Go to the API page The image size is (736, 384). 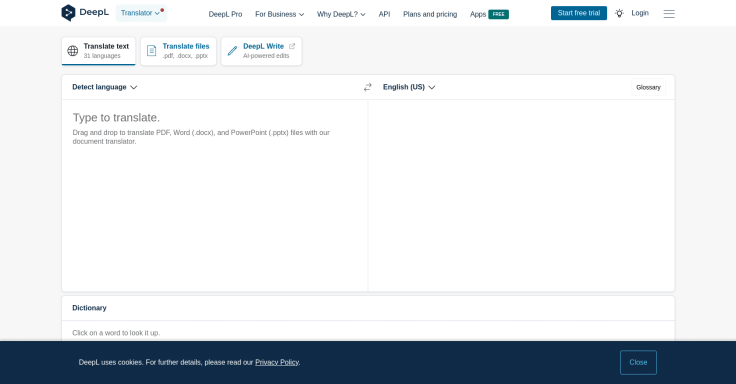pos(384,14)
